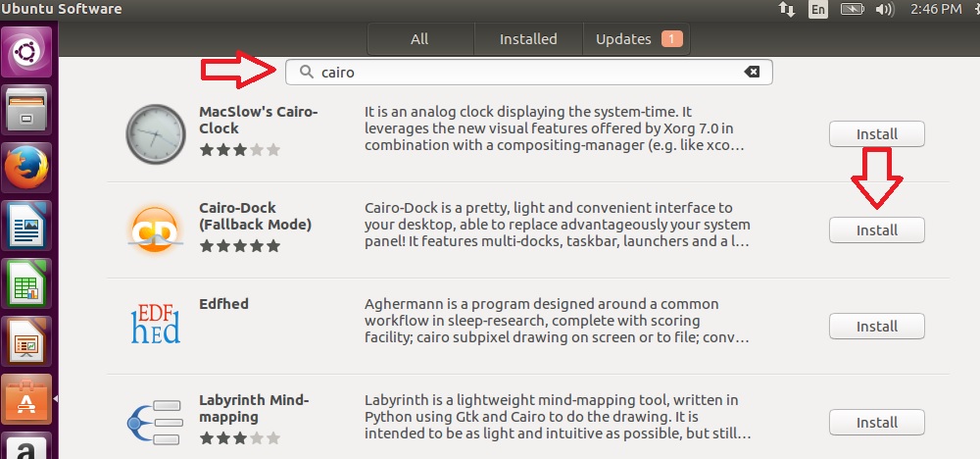
Task: Click the updates count badge showing 1
Action: (672, 39)
